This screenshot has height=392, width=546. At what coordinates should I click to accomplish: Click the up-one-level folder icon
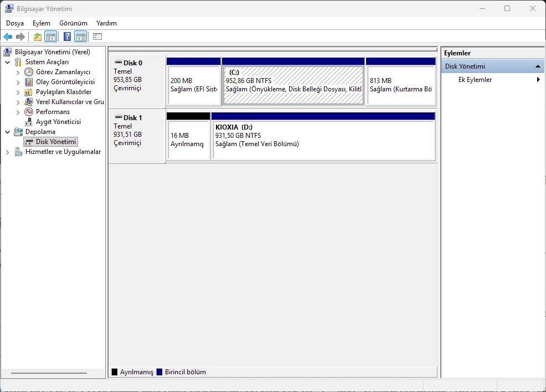pyautogui.click(x=37, y=37)
